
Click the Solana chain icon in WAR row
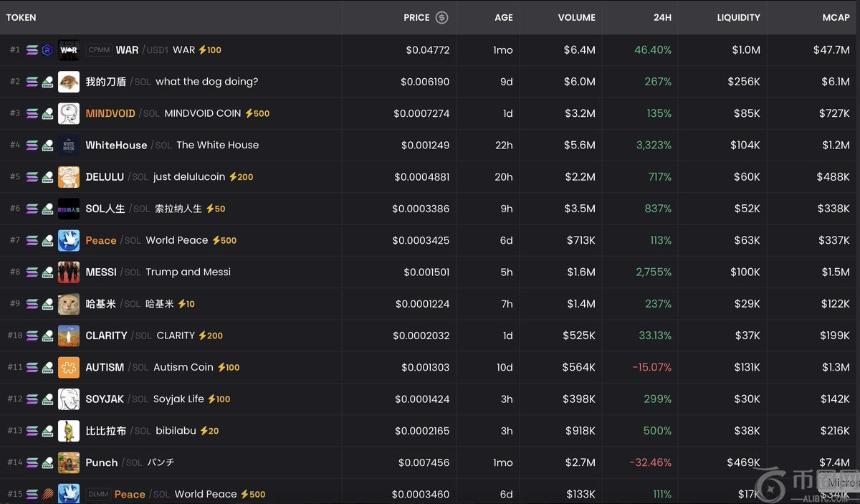click(x=32, y=50)
